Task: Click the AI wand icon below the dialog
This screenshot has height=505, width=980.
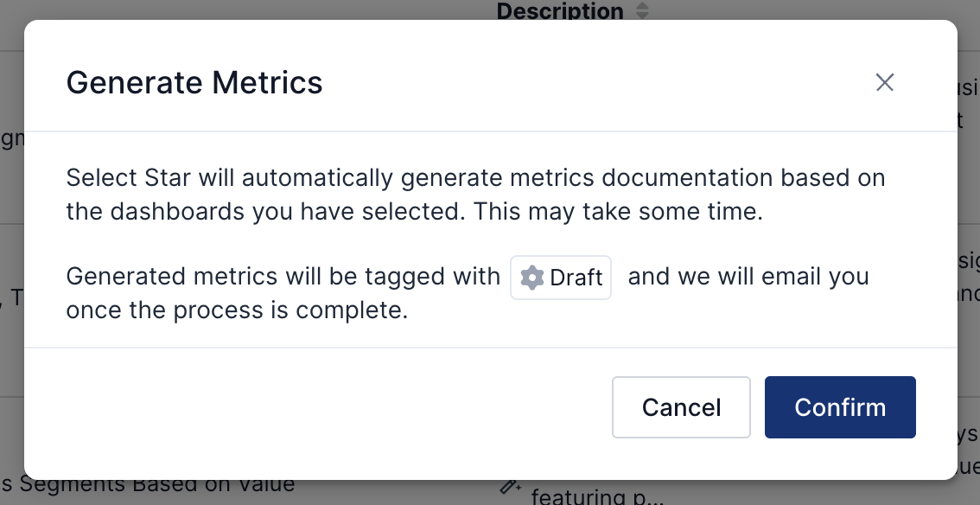Action: [510, 487]
